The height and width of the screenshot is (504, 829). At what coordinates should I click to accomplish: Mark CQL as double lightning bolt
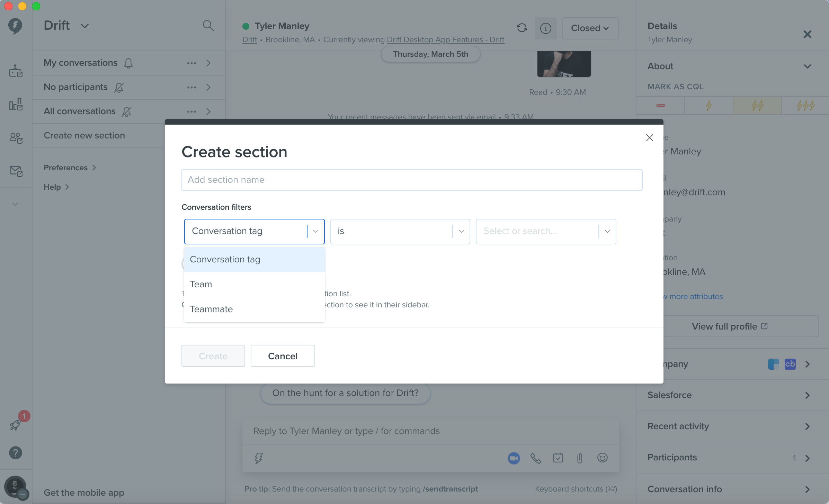point(757,105)
